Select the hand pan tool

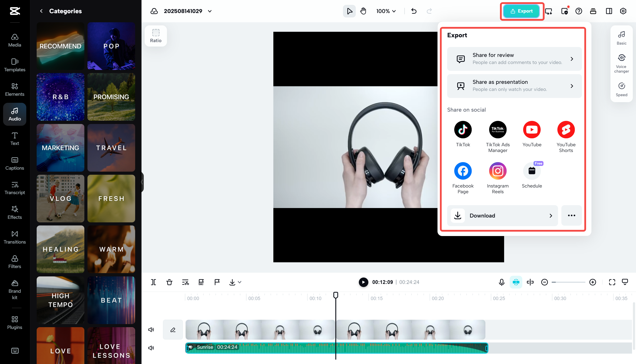pyautogui.click(x=363, y=11)
